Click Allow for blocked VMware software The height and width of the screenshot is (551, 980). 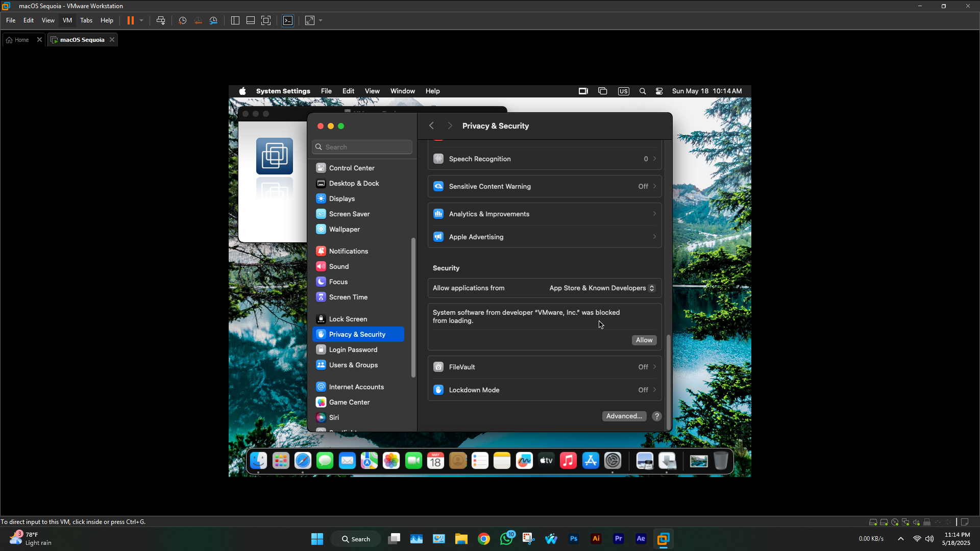[644, 340]
